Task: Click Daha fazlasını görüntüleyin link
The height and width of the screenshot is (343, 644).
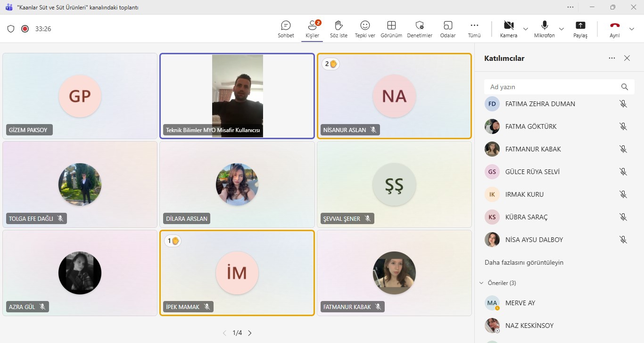Action: 524,262
